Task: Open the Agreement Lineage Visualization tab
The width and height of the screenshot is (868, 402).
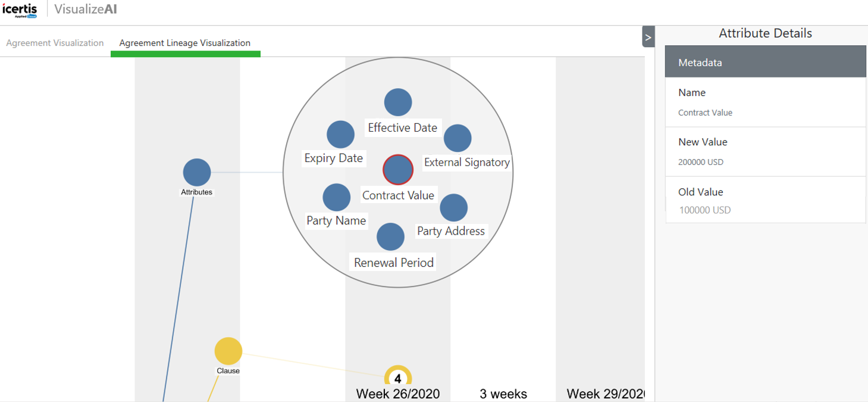Action: click(185, 43)
